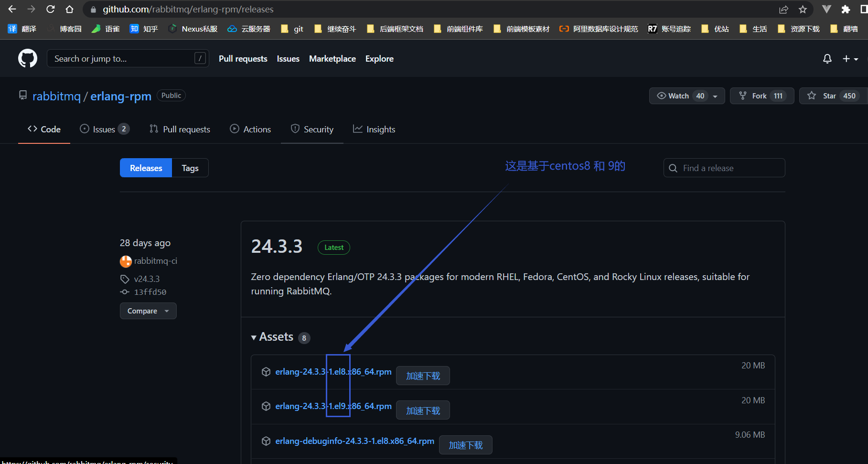Screen dimensions: 868x464
Task: Select the Releases toggle button
Action: pos(146,168)
